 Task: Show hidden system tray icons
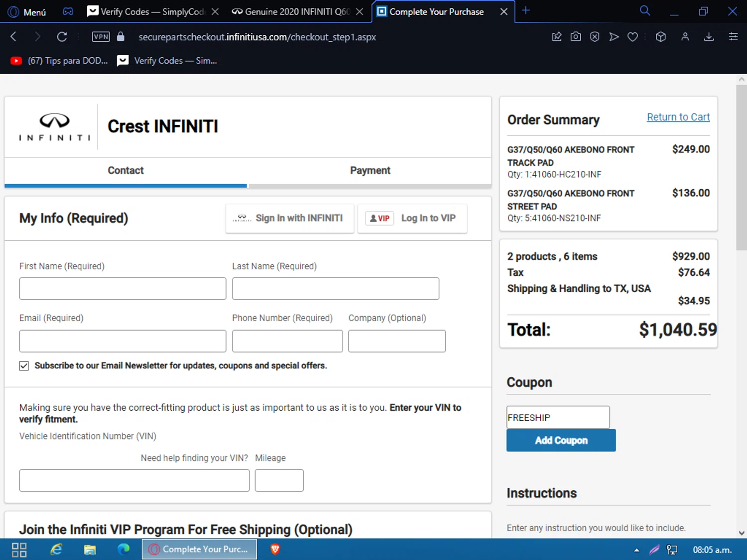tap(636, 550)
